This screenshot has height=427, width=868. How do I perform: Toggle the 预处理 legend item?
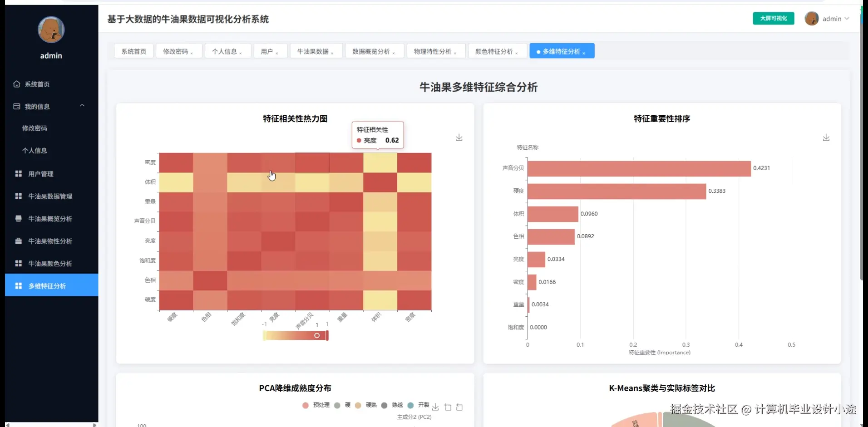pos(316,405)
